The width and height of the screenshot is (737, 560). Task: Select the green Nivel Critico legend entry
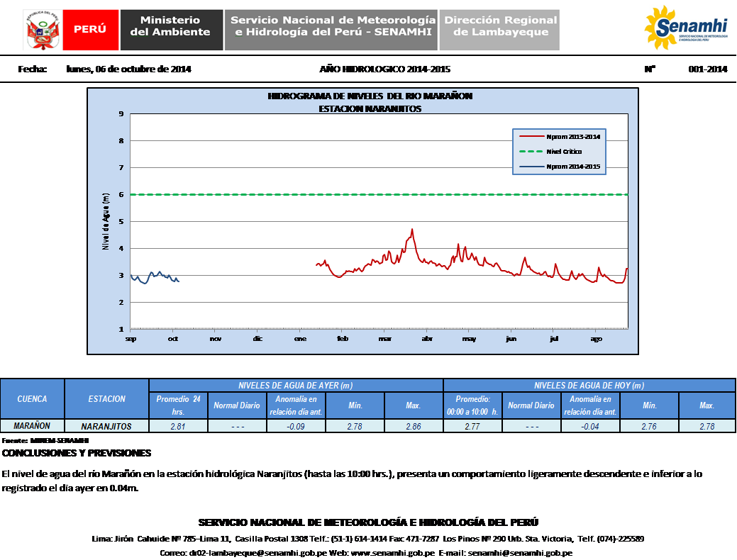[559, 152]
